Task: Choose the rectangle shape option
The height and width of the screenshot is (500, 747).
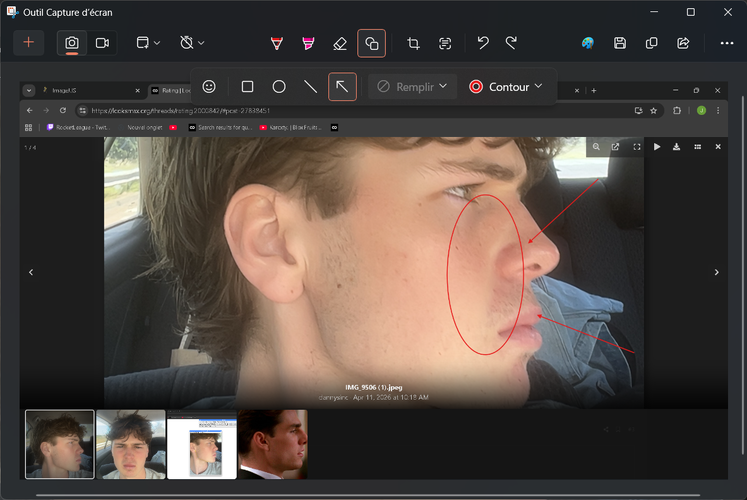Action: [247, 87]
